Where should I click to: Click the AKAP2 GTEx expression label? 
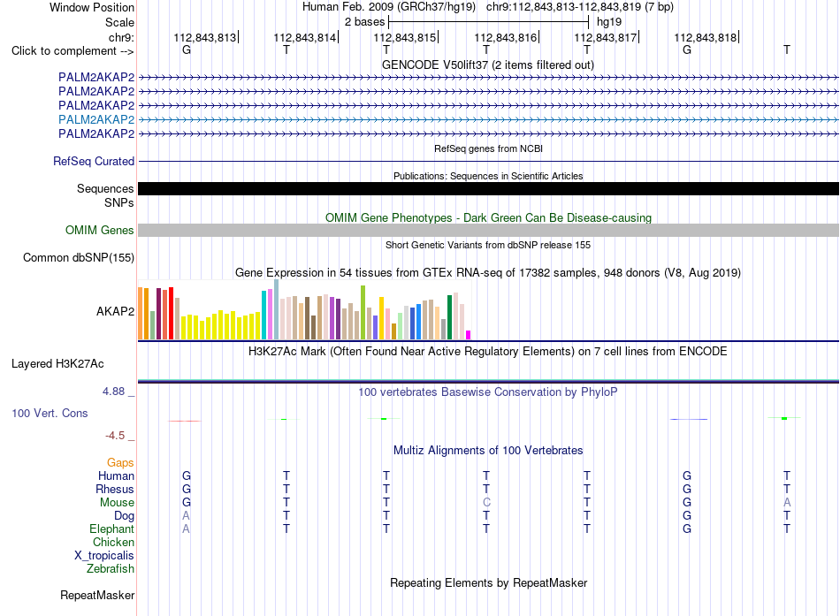(115, 311)
